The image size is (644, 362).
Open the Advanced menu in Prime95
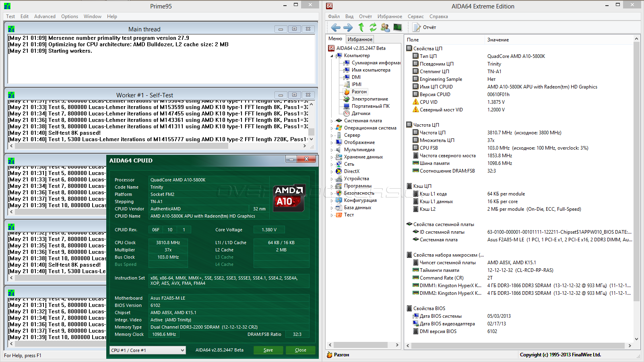coord(45,16)
